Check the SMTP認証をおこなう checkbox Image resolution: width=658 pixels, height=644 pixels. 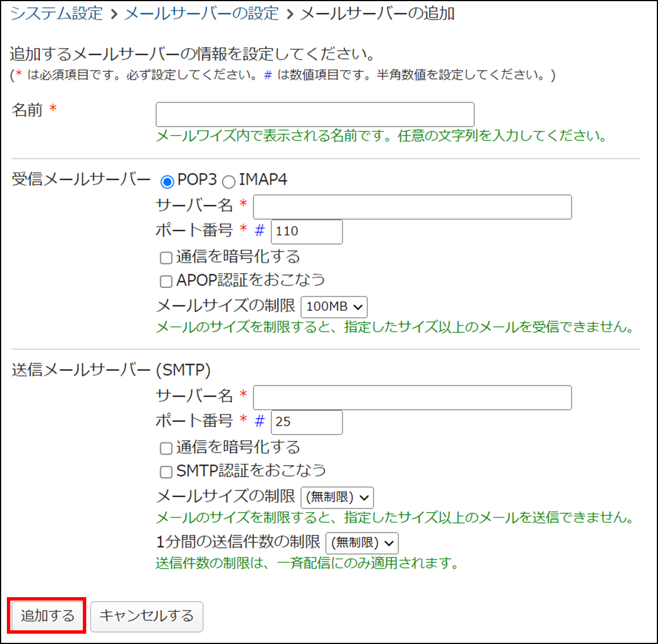tap(166, 471)
